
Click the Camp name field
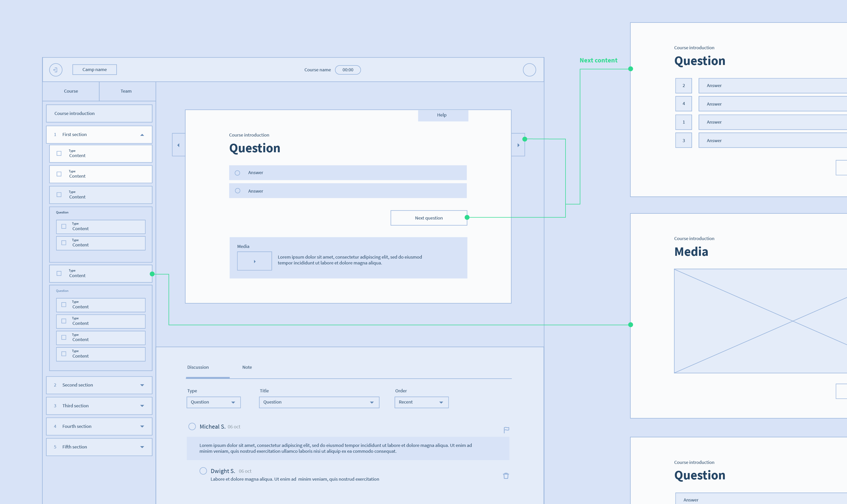(x=95, y=69)
